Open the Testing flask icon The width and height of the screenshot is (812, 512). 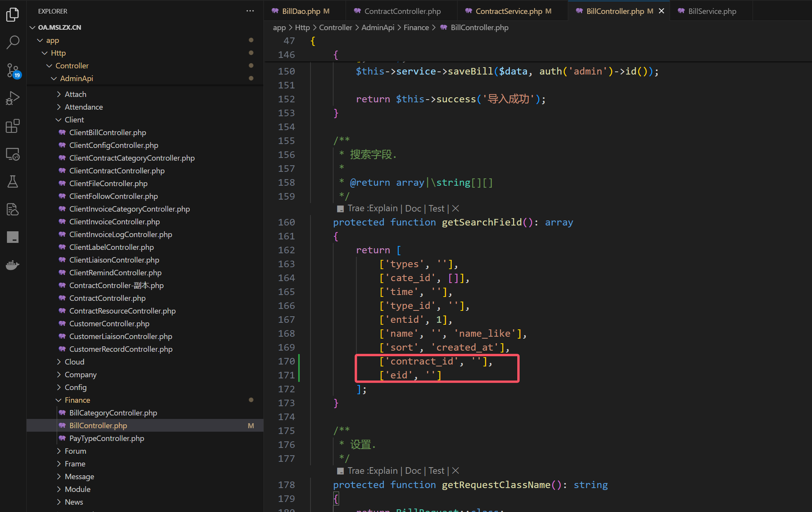(13, 181)
